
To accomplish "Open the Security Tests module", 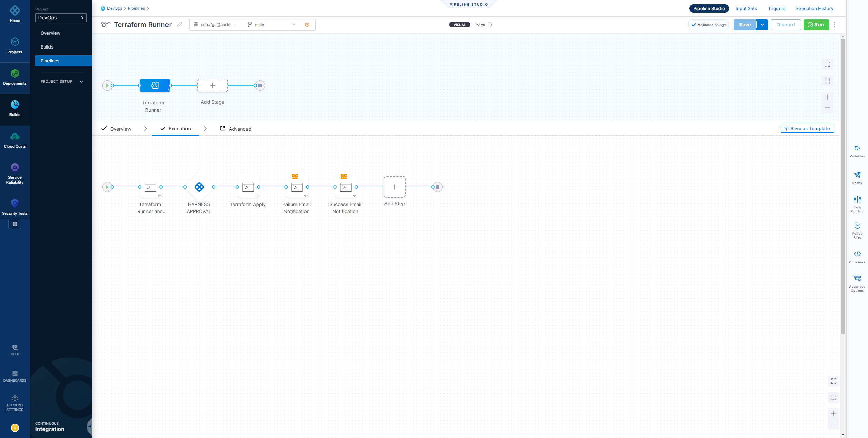I will click(15, 207).
